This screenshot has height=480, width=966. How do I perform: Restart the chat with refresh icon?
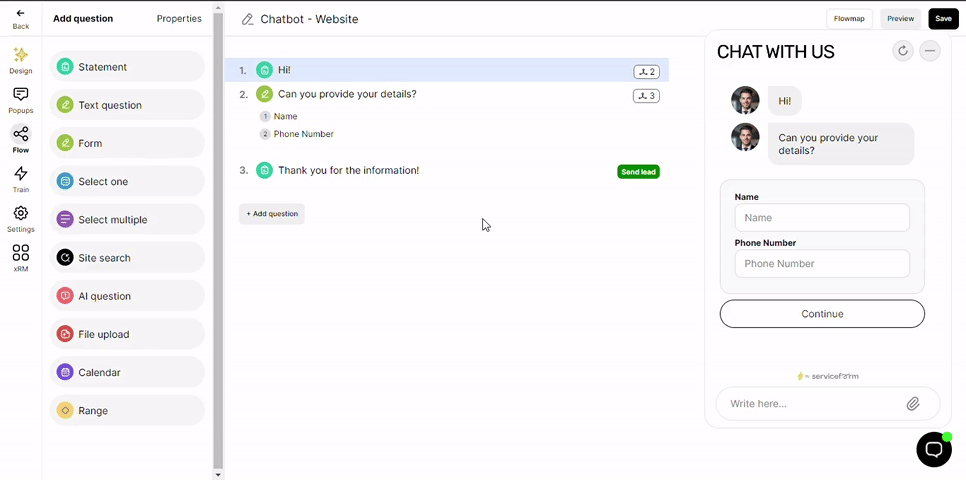click(x=903, y=51)
